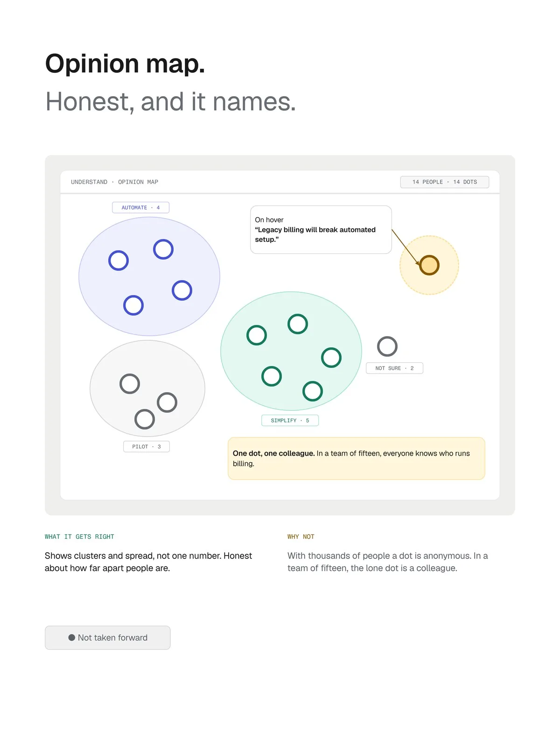Click the grey dot above NOT SURE label
560x747 pixels.
387,346
